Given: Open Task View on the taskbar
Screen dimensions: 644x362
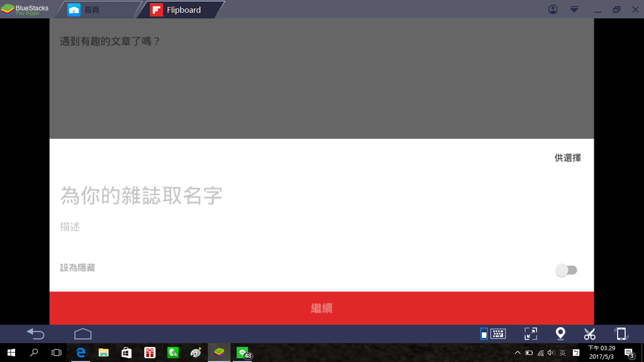Looking at the screenshot, I should click(57, 353).
